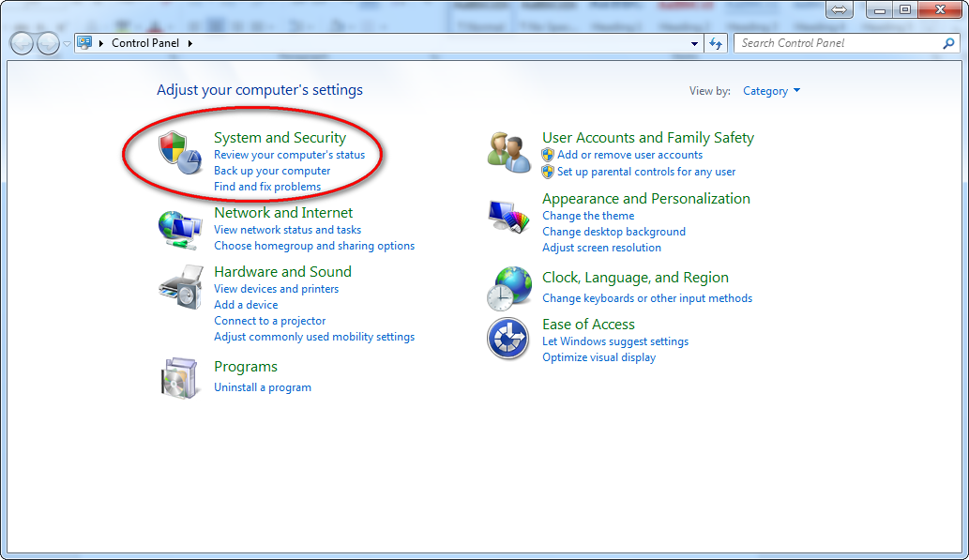Open User Accounts and Family Safety heading
This screenshot has width=969, height=560.
coord(648,137)
